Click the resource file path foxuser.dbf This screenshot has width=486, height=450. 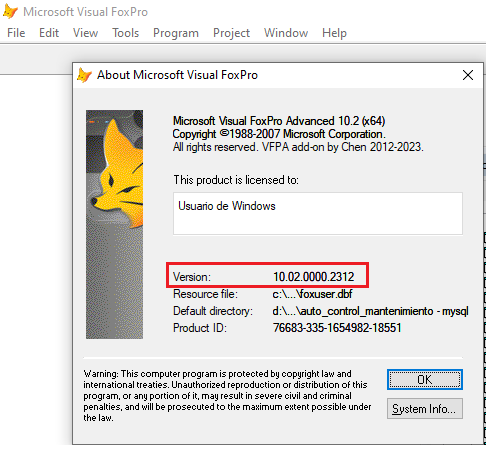(312, 294)
